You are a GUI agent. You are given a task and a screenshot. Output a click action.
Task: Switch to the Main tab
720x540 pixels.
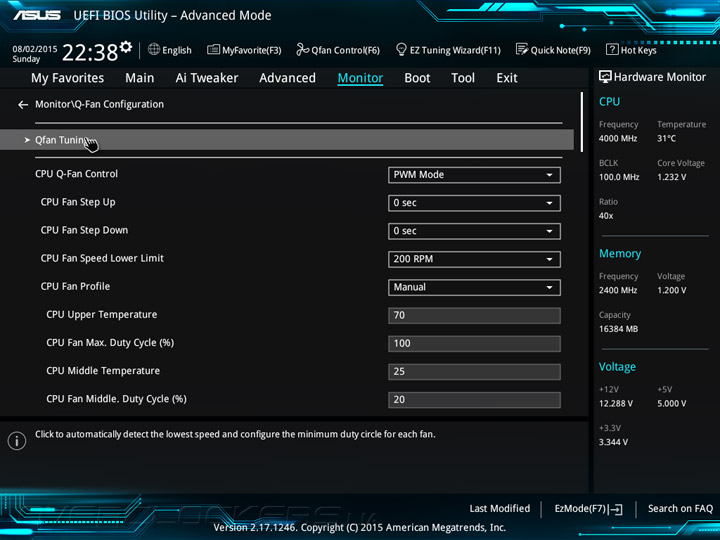point(140,78)
